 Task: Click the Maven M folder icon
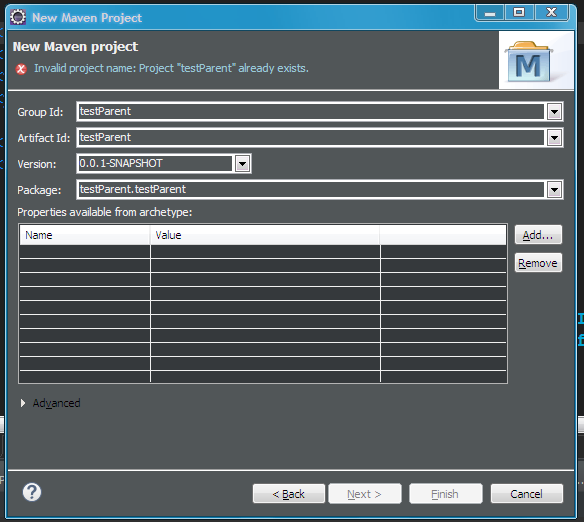(x=529, y=62)
